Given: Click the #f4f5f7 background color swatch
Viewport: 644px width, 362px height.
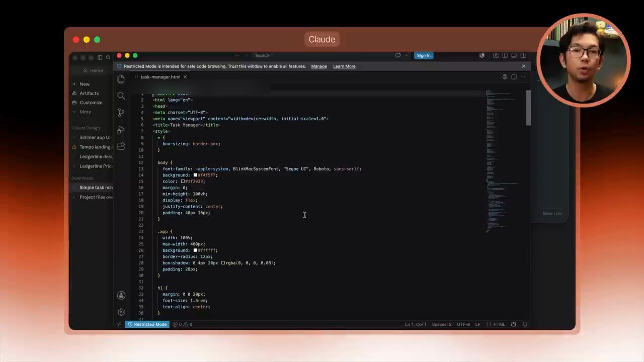Looking at the screenshot, I should pyautogui.click(x=195, y=175).
